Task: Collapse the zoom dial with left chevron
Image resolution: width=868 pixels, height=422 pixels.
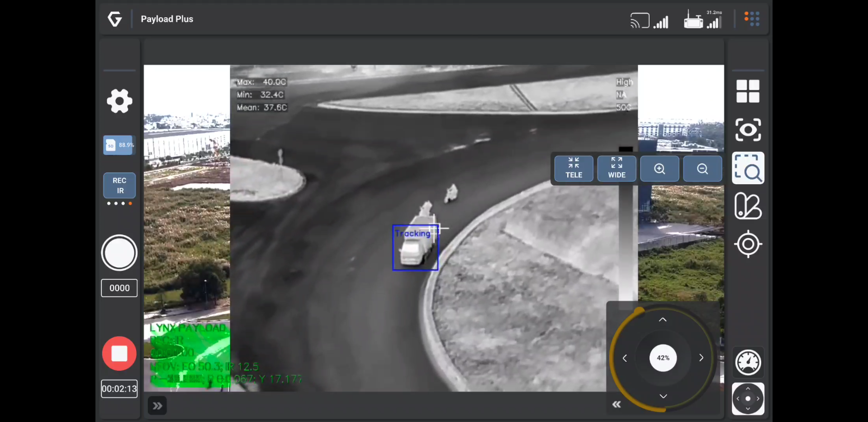Action: point(617,404)
